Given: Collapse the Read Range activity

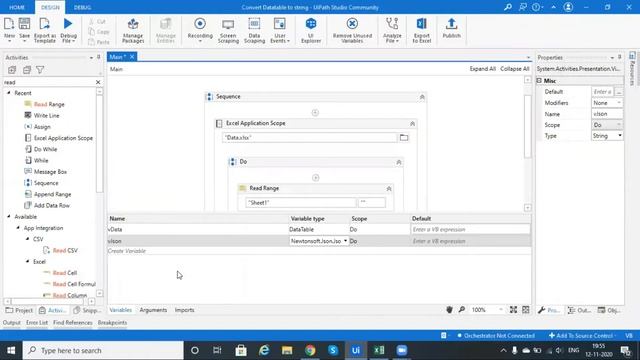Looking at the screenshot, I should (x=389, y=189).
